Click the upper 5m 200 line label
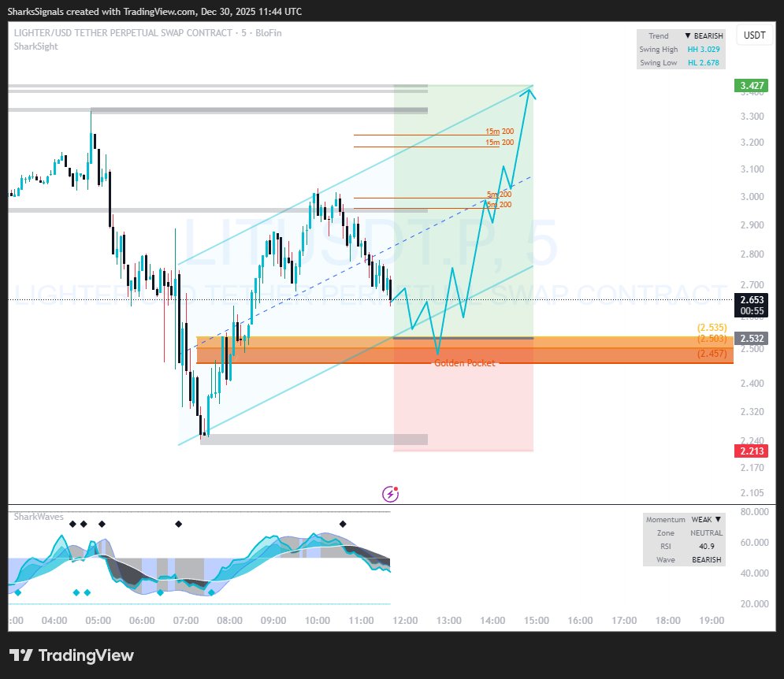784x679 pixels. [x=499, y=194]
